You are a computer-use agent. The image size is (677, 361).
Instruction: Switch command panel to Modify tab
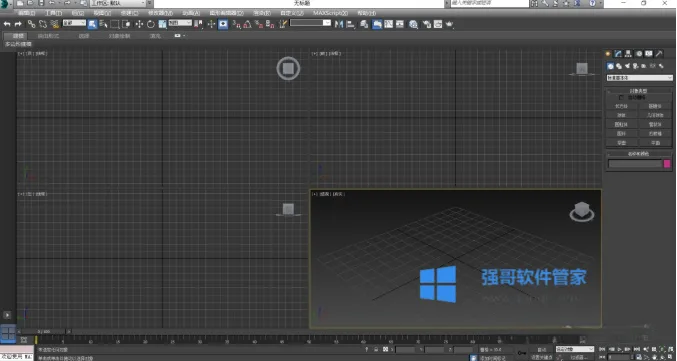point(618,54)
